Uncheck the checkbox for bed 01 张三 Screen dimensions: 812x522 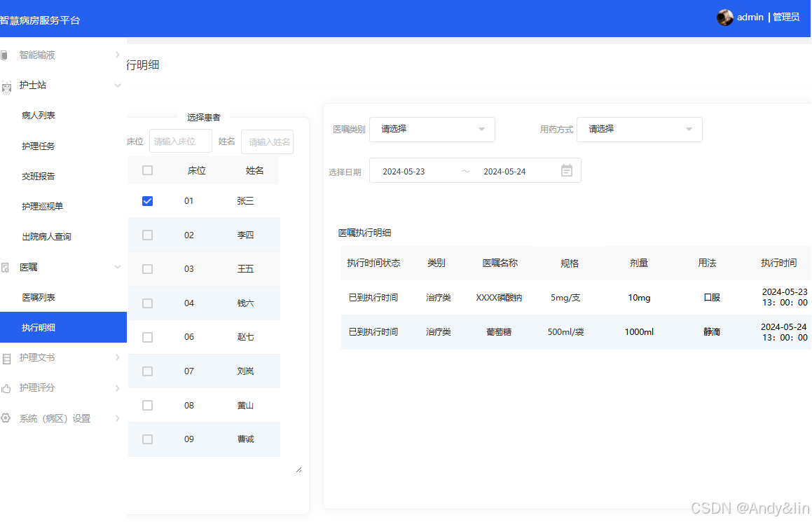[148, 201]
